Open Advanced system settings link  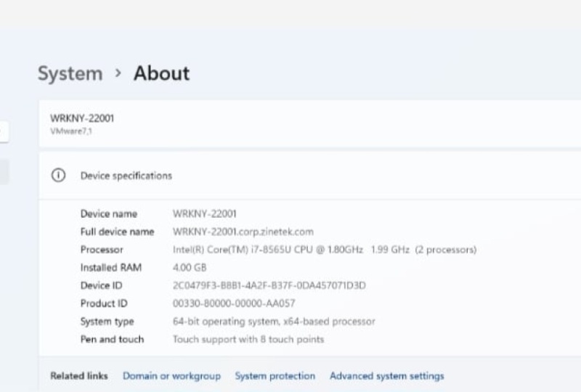pyautogui.click(x=387, y=376)
